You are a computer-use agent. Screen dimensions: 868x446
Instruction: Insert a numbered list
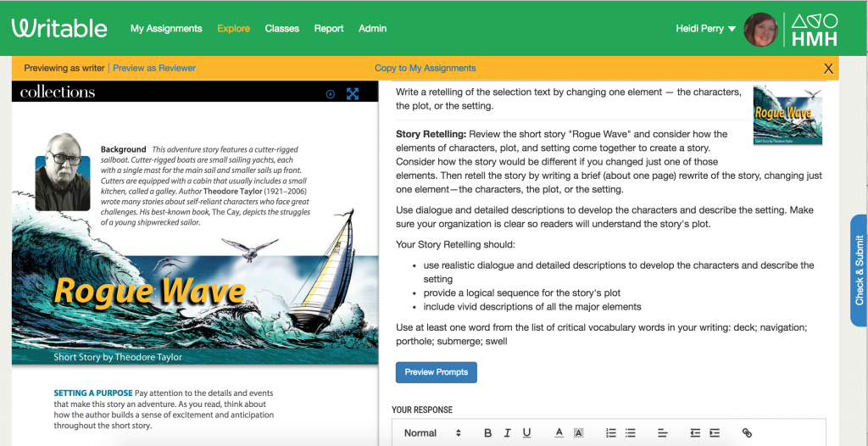[611, 433]
